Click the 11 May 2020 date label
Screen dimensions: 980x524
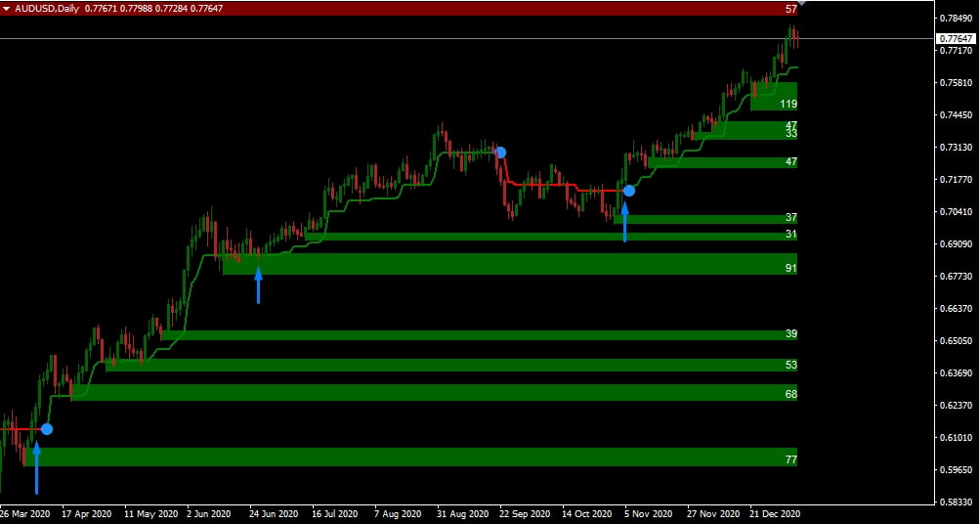[150, 514]
